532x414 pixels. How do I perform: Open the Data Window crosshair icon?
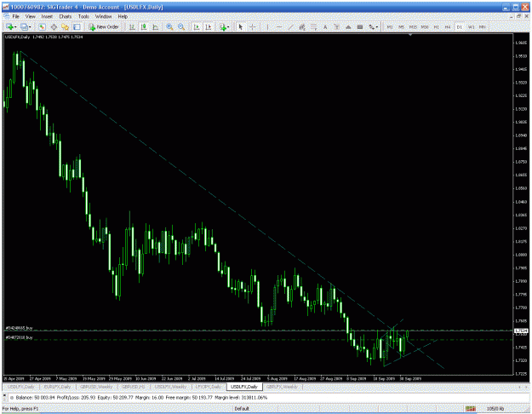[54, 26]
